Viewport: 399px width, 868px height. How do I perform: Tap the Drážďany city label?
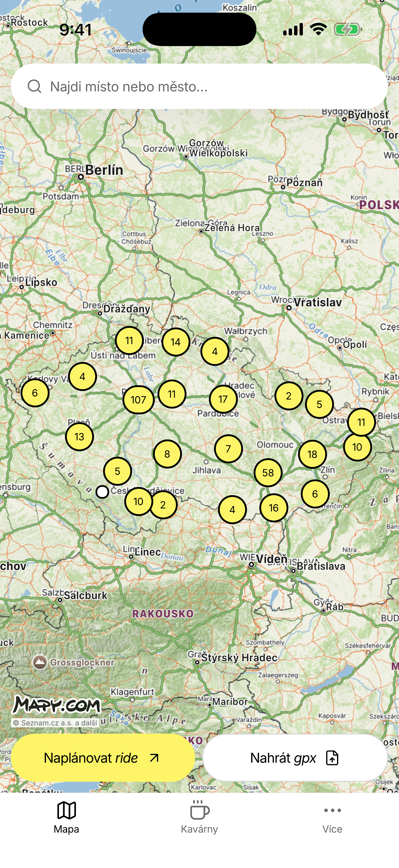[x=127, y=309]
